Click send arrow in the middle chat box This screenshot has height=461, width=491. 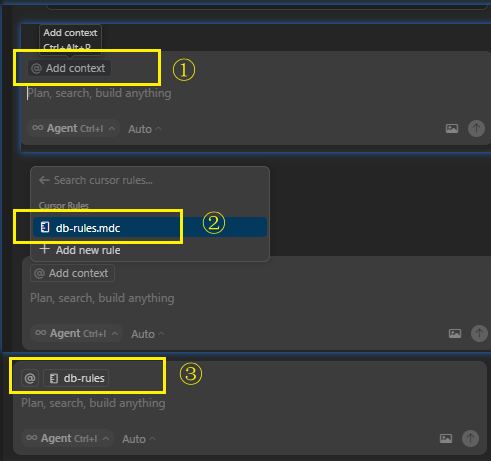(x=479, y=333)
